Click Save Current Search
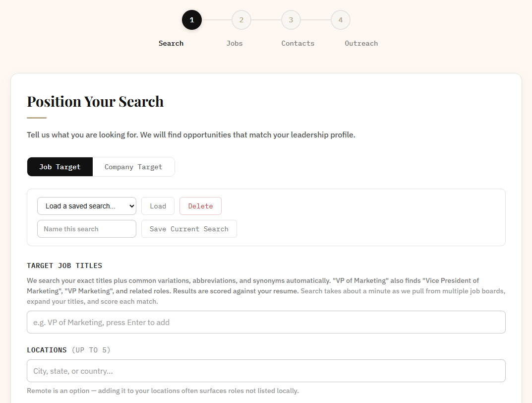Image resolution: width=532 pixels, height=403 pixels. point(189,229)
